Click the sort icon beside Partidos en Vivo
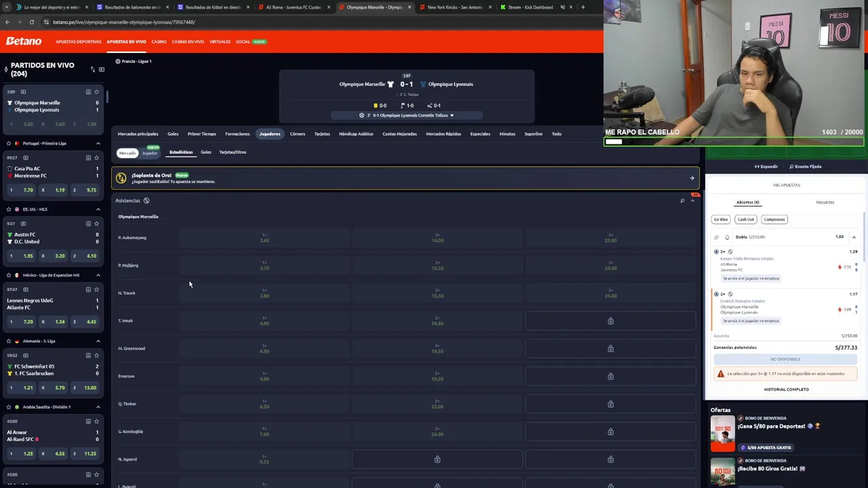 [93, 69]
